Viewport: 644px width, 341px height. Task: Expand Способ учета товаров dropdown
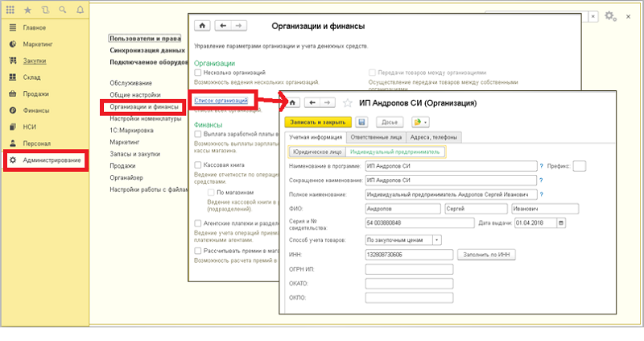[x=437, y=239]
